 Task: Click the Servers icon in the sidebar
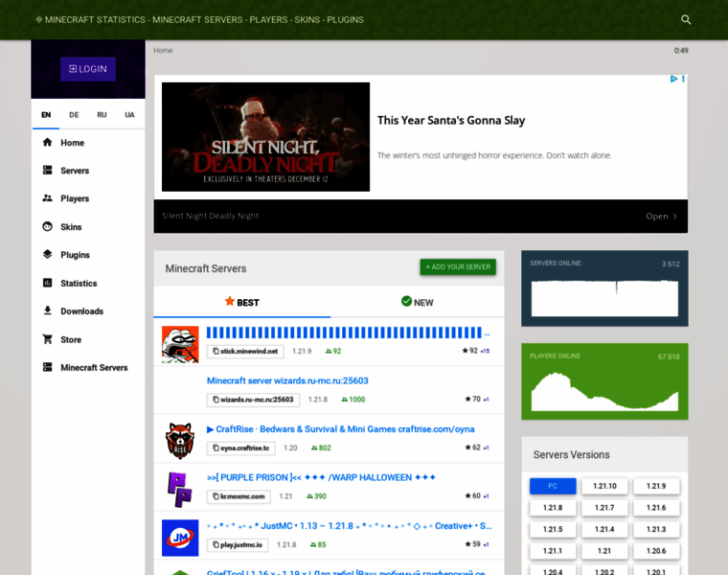[47, 170]
